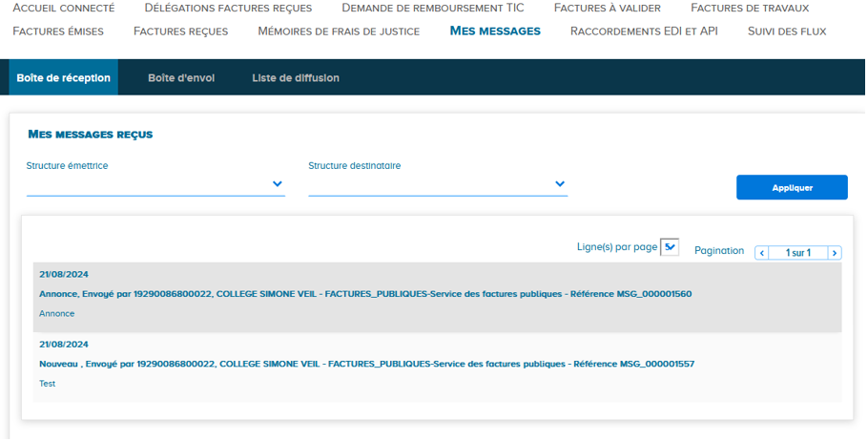Open the Liste de diffusion tab
This screenshot has width=868, height=441.
[296, 78]
